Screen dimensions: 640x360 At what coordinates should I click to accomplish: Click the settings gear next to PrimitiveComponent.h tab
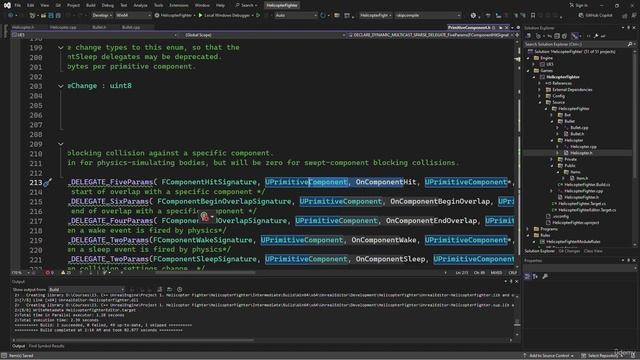pyautogui.click(x=518, y=27)
